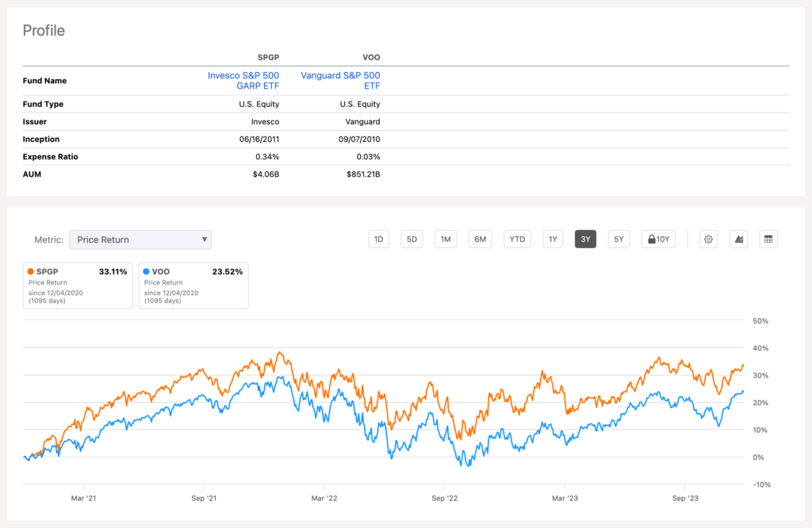812x528 pixels.
Task: Select the 5D time range
Action: click(412, 239)
